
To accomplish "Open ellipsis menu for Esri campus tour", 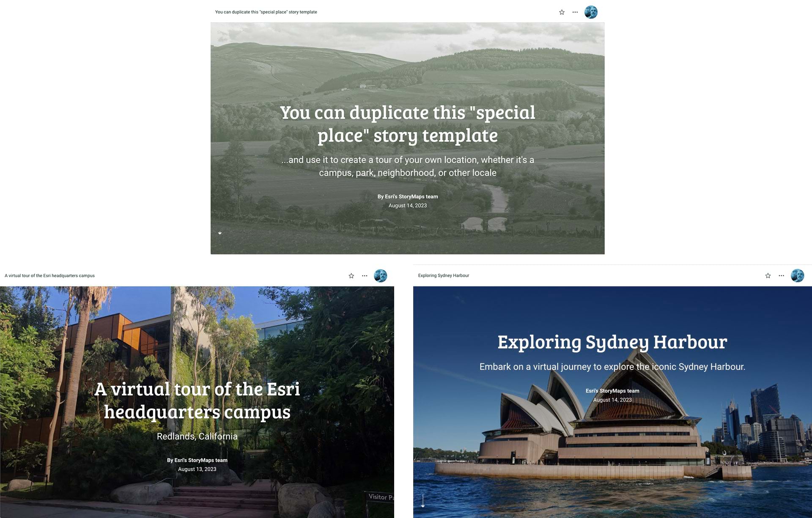I will pos(365,276).
